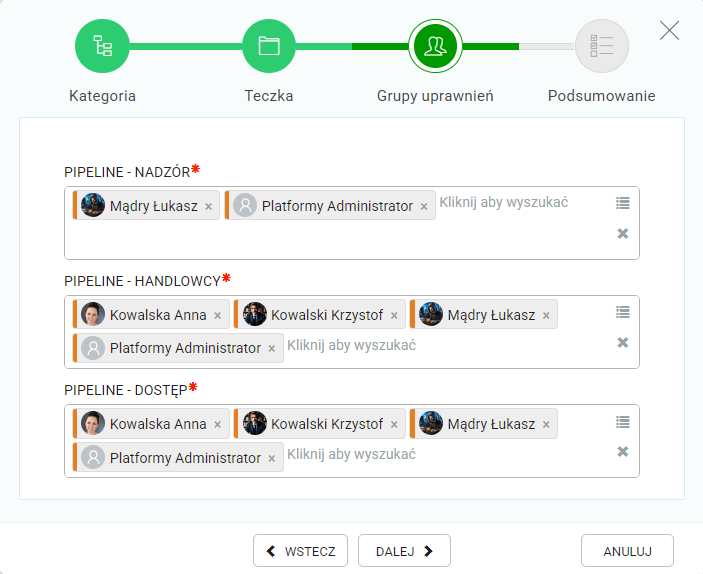Click Kowalski Krzystof avatar in Pipeline - Handlowcy
Screen dimensions: 703x574
coord(255,314)
